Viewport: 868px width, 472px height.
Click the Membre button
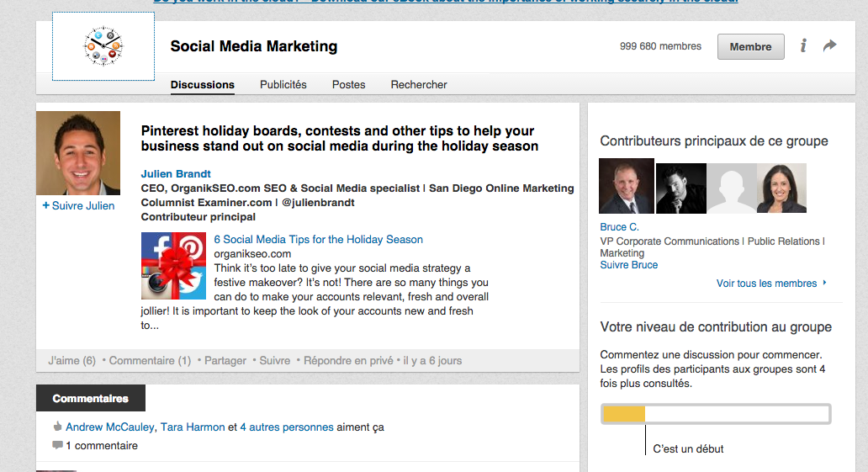point(750,46)
